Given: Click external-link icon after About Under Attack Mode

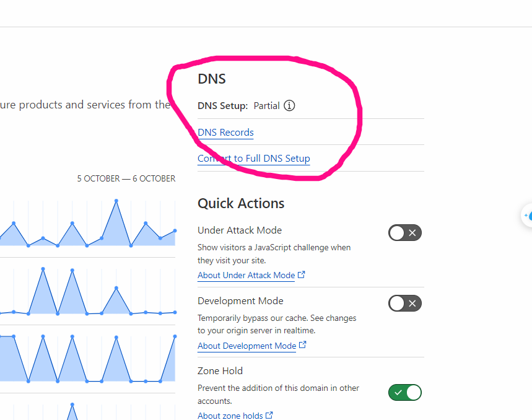Looking at the screenshot, I should coord(302,274).
